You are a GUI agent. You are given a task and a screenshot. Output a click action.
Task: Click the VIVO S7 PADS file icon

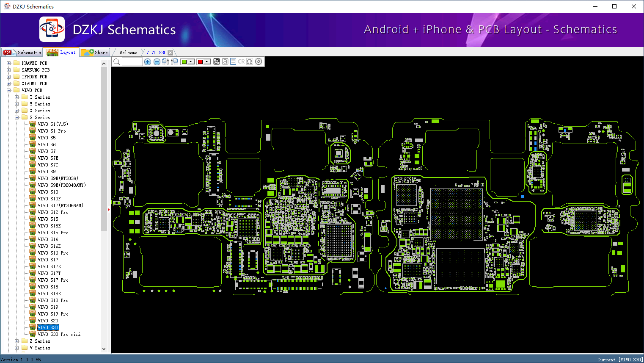coord(33,151)
